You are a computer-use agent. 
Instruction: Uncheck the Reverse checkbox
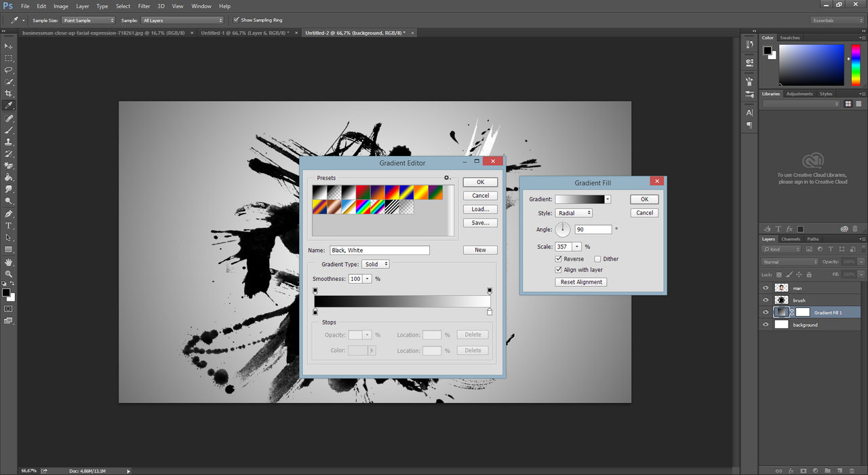point(559,259)
